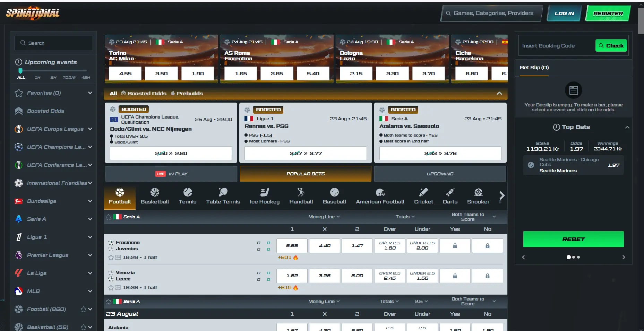This screenshot has height=331, width=644.
Task: Star the second Serie A league header
Action: click(x=109, y=302)
